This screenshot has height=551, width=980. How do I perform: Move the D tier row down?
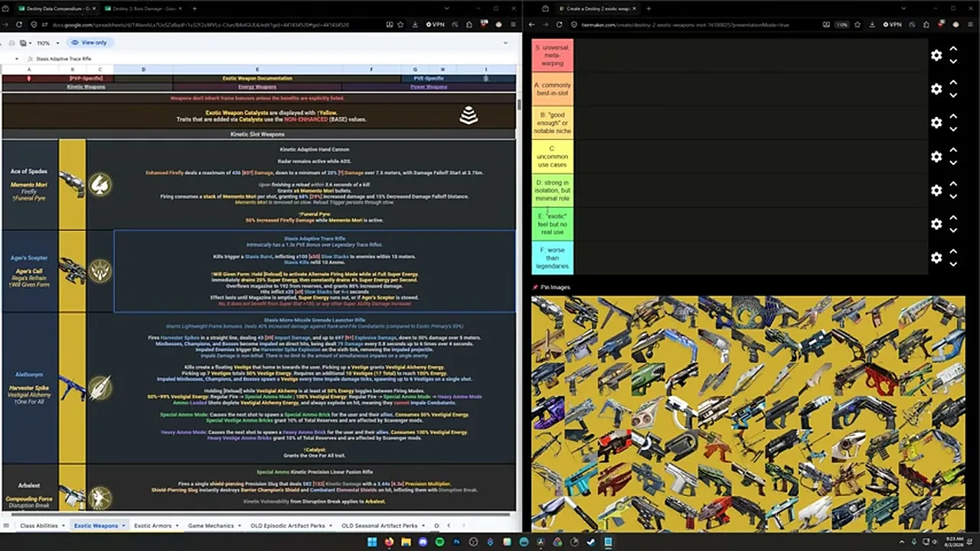953,196
